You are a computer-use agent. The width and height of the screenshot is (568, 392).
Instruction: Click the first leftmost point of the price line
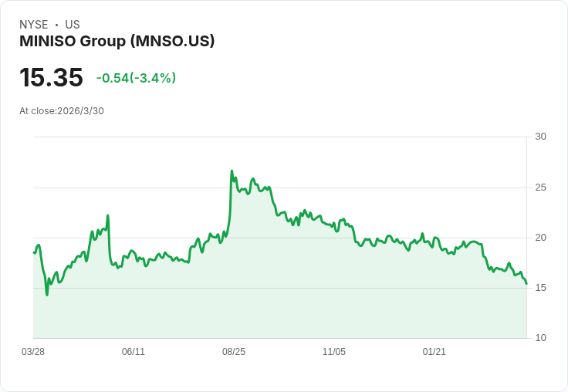click(34, 252)
